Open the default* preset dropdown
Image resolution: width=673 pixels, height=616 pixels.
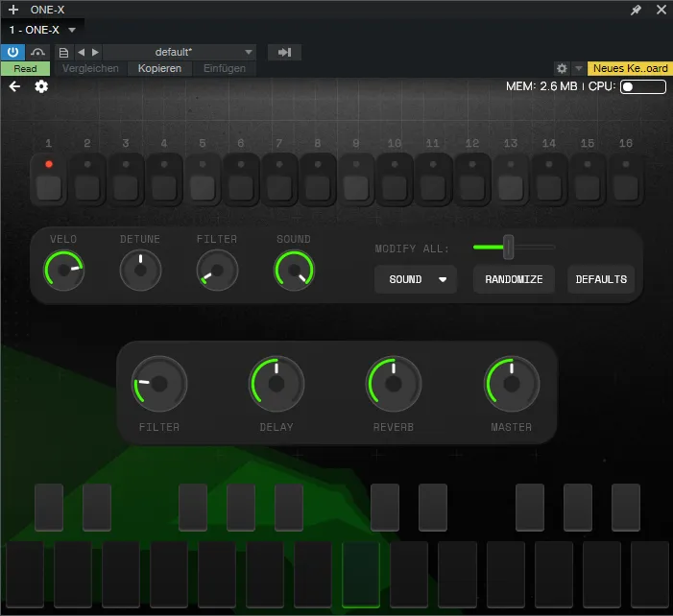180,53
